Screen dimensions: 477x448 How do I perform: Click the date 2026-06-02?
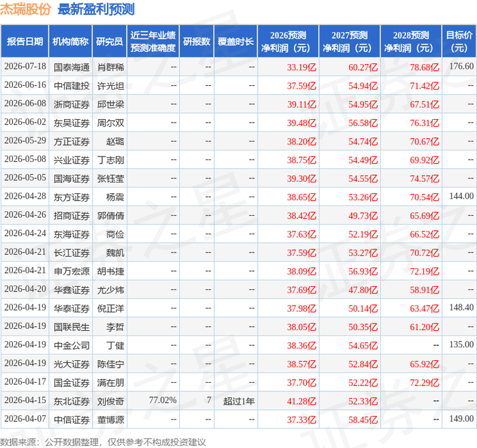[25, 122]
